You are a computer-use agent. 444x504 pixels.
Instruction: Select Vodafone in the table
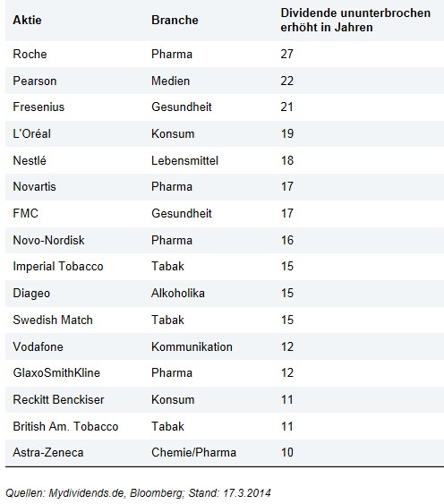click(38, 346)
